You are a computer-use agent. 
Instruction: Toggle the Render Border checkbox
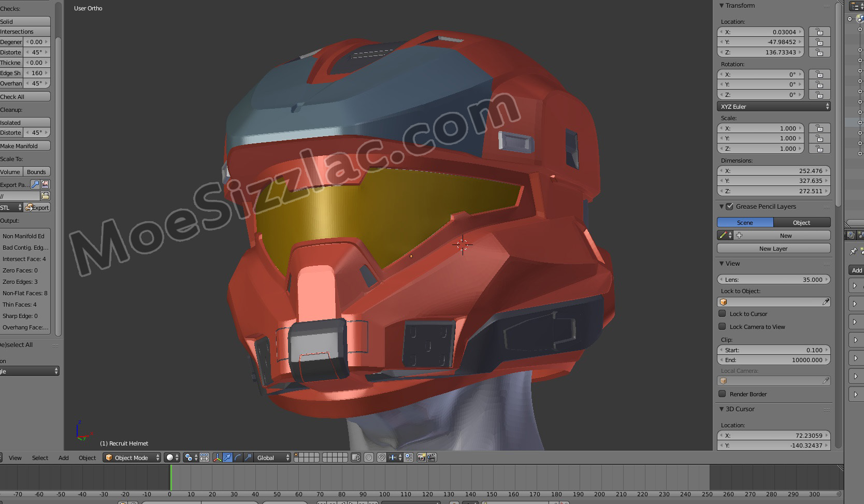click(722, 394)
